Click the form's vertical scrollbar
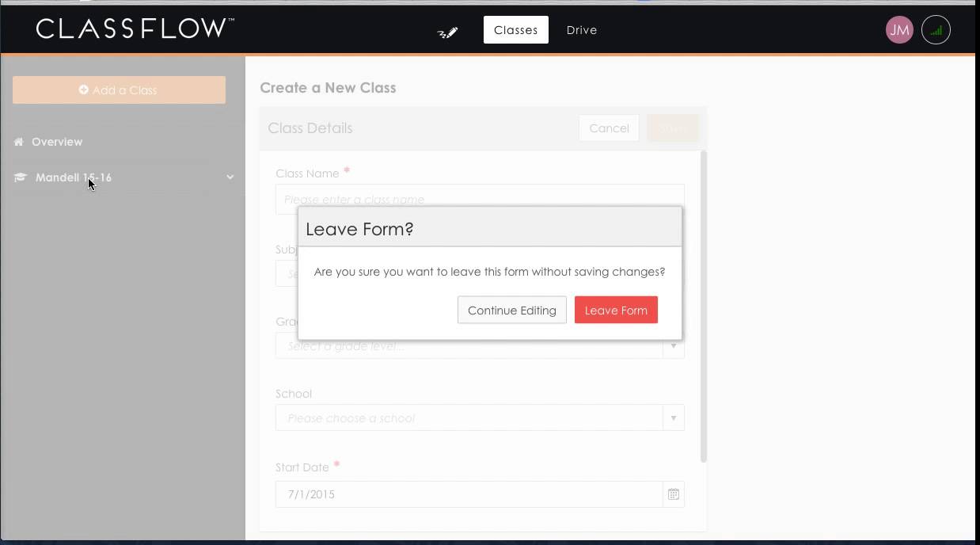Screen dimensions: 980x545 (704, 307)
